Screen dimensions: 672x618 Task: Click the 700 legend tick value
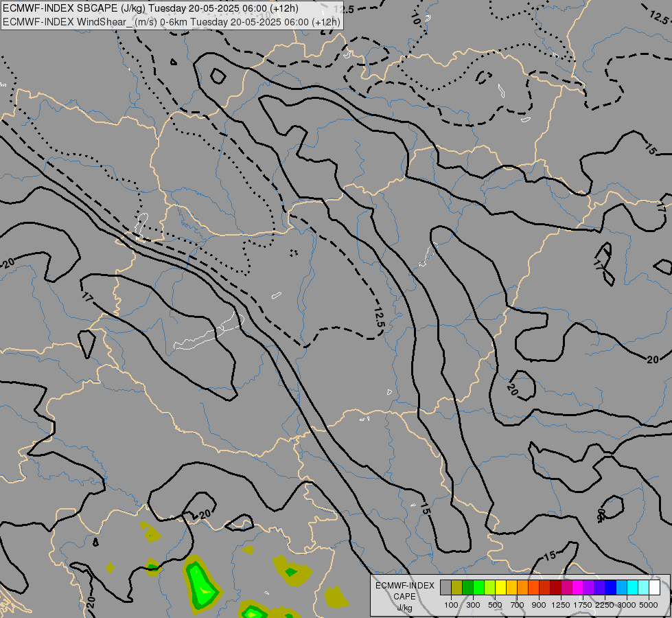pos(518,605)
